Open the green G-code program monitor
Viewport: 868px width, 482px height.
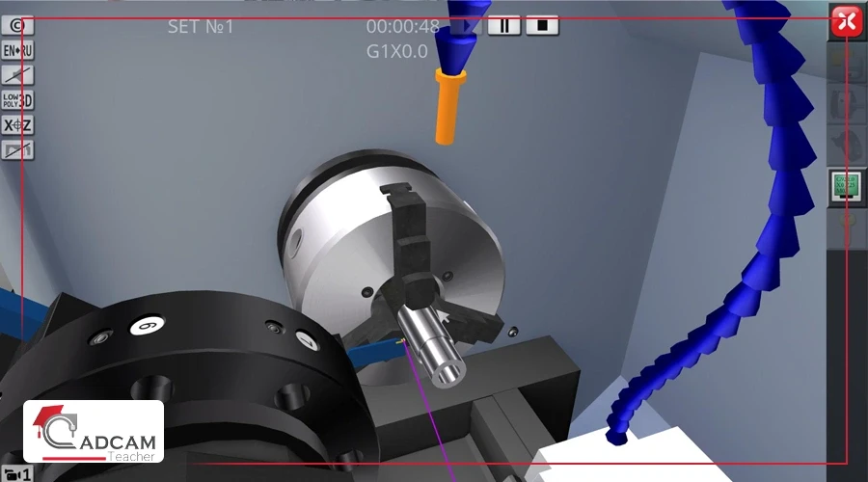point(846,187)
